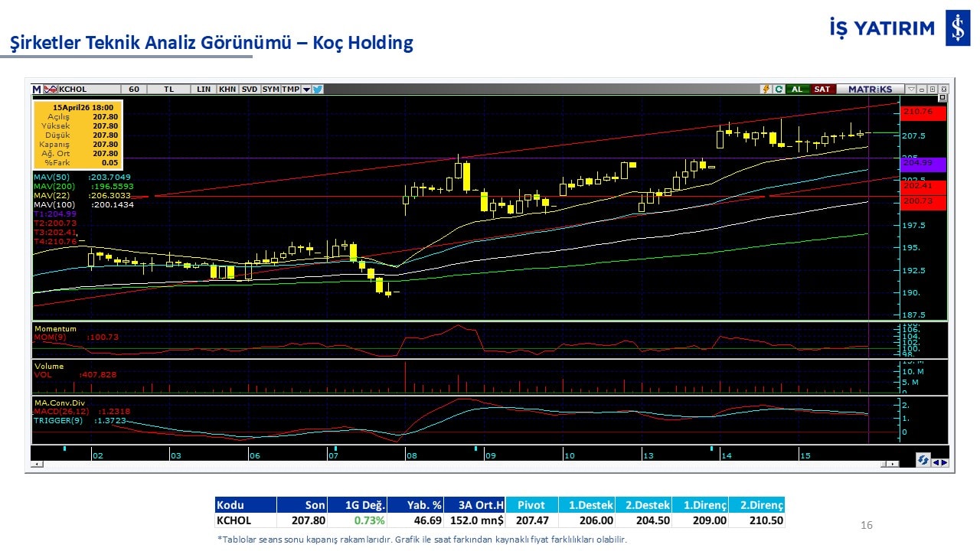Click the blue right arrow icon
Viewport: 980px width, 551px height.
(x=945, y=462)
